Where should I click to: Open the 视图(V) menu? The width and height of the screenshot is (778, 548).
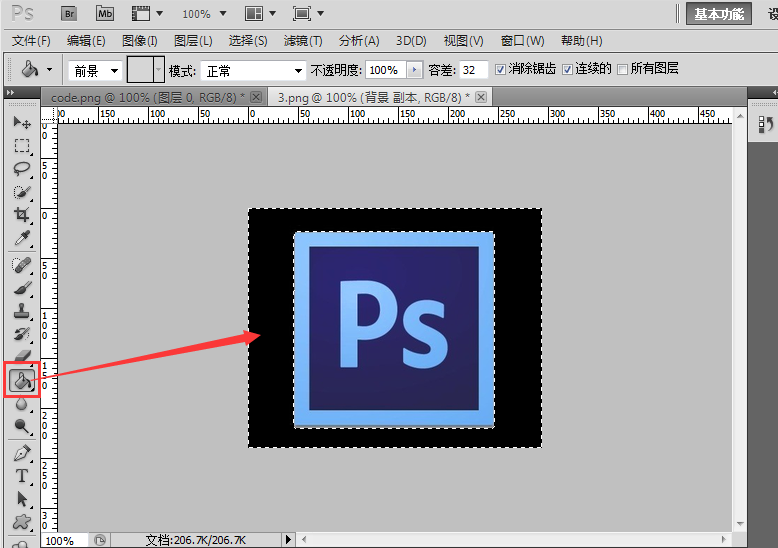pyautogui.click(x=464, y=41)
